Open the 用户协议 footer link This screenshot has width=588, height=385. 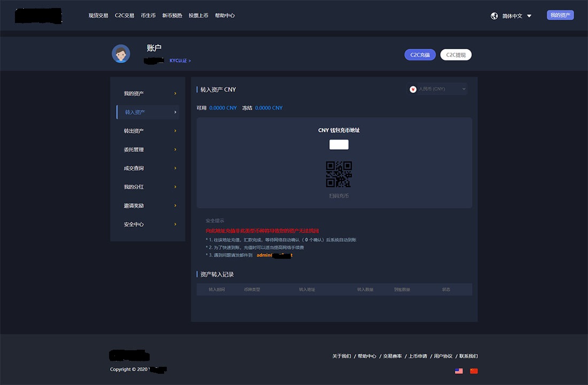(x=443, y=356)
